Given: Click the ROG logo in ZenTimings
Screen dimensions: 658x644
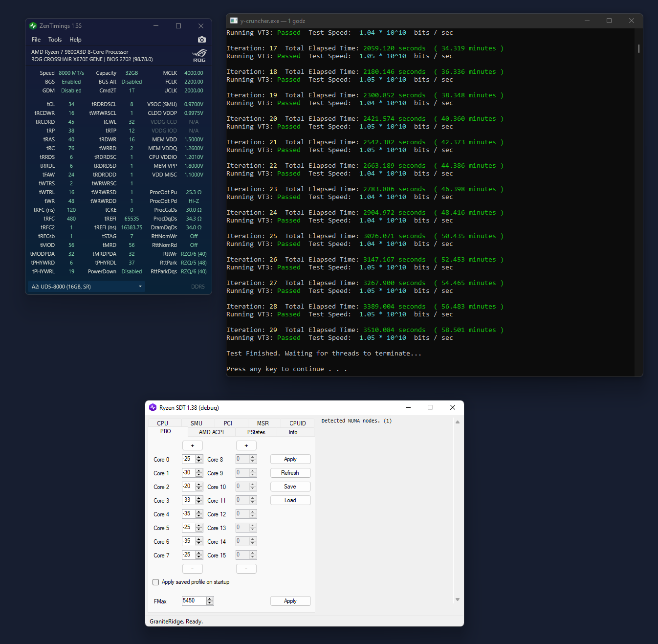Looking at the screenshot, I should tap(199, 55).
